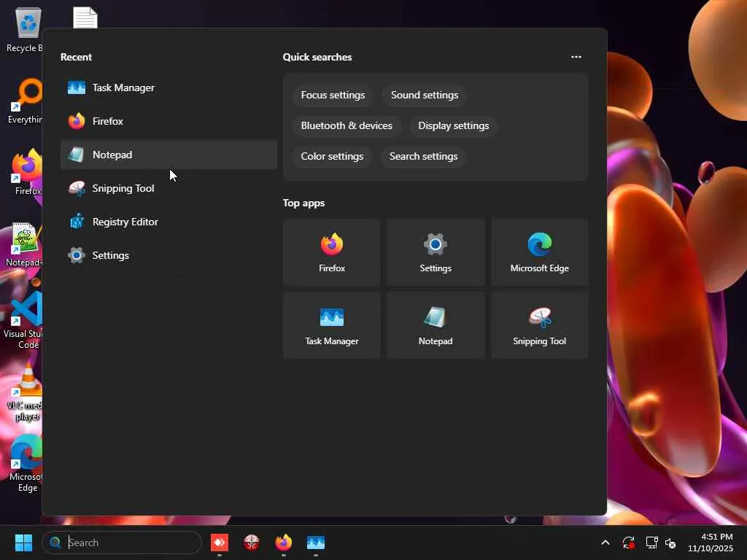Click the sync update tray icon

(x=628, y=542)
